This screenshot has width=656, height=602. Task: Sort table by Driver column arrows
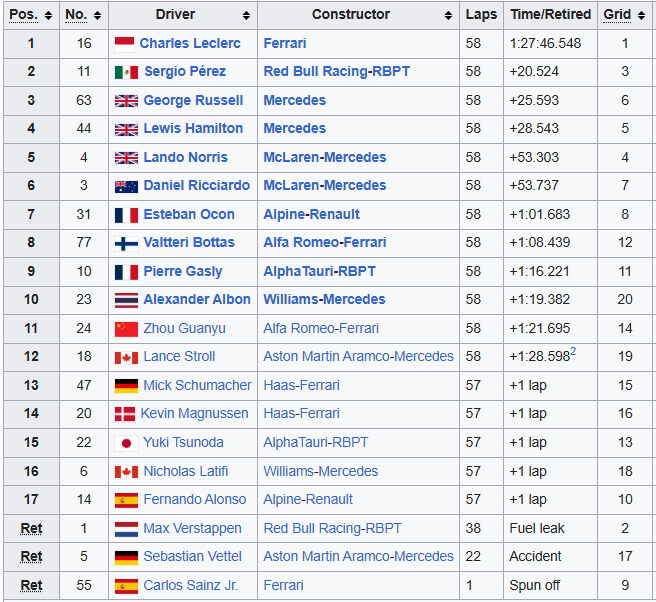[x=246, y=15]
